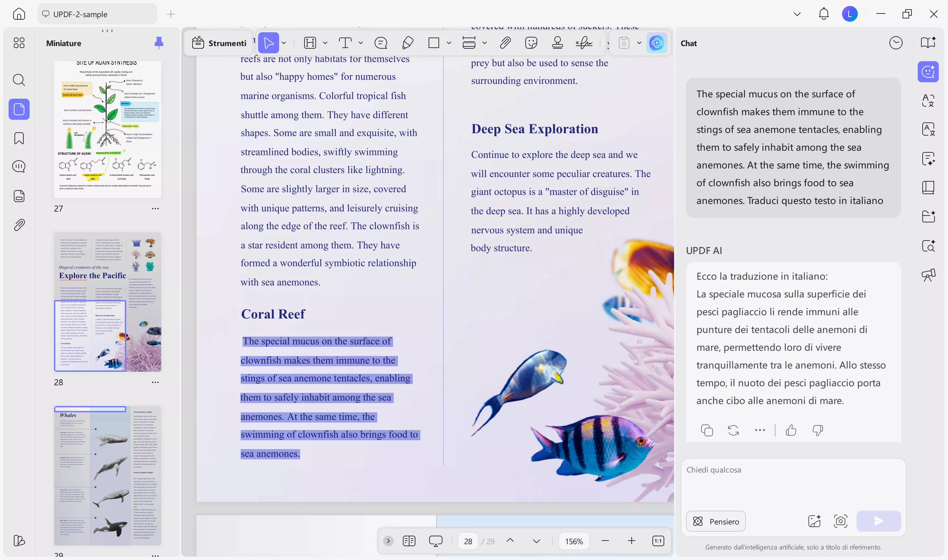Screen dimensions: 948x560
Task: Unpin the Miniature panel
Action: click(159, 43)
